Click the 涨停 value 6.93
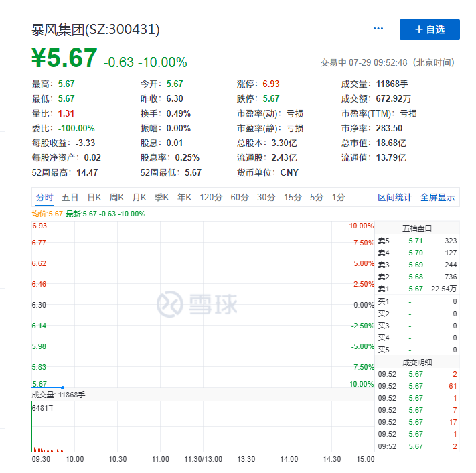The image size is (476, 473). 270,84
